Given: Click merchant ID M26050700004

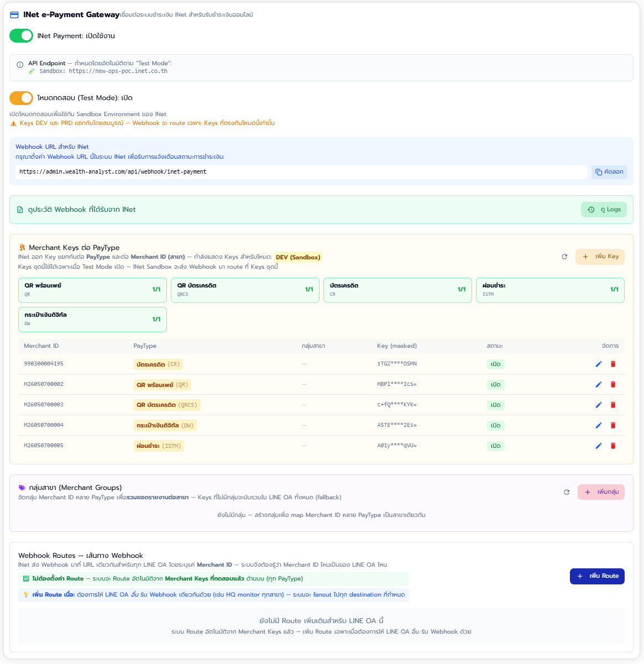Looking at the screenshot, I should (x=44, y=425).
